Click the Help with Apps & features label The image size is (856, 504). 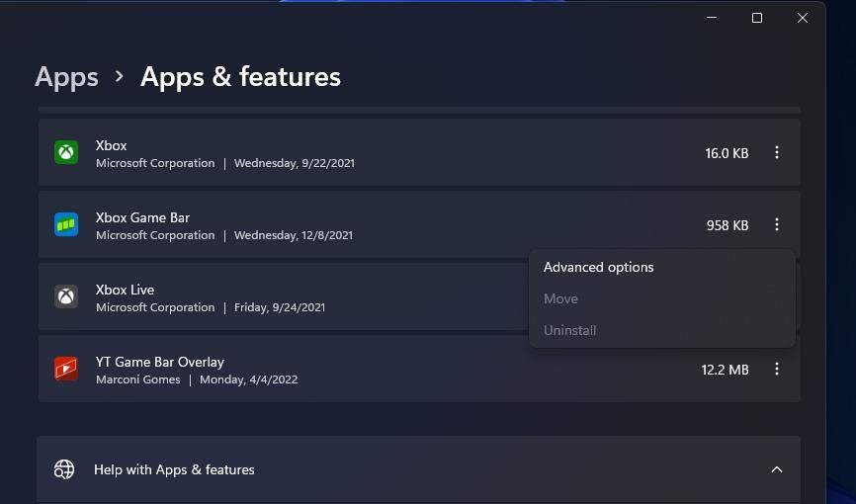coord(174,469)
